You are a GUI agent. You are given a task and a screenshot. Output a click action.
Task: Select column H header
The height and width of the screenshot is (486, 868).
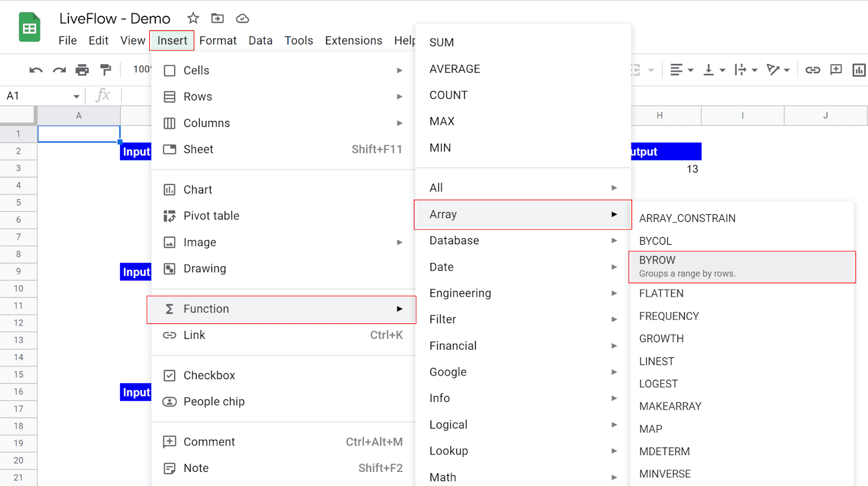point(660,116)
